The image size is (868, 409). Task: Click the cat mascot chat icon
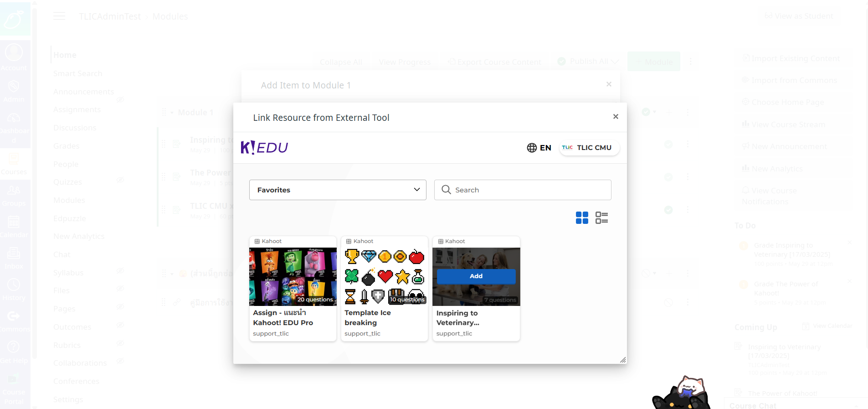682,393
